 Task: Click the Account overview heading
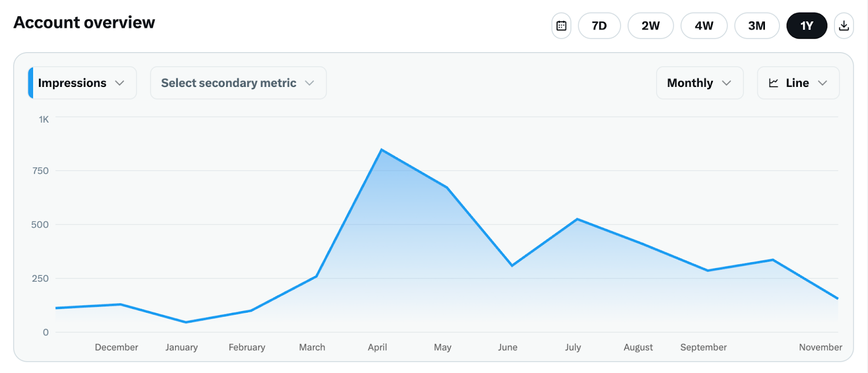(x=84, y=23)
